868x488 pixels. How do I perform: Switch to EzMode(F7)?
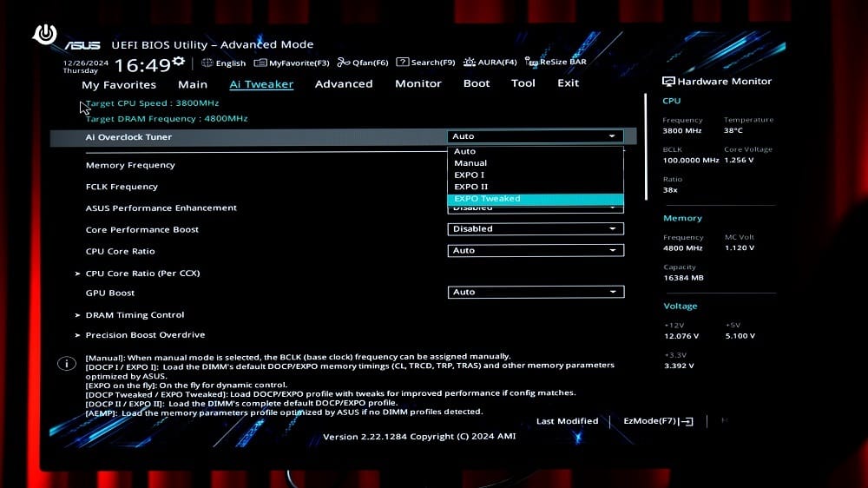(x=658, y=421)
